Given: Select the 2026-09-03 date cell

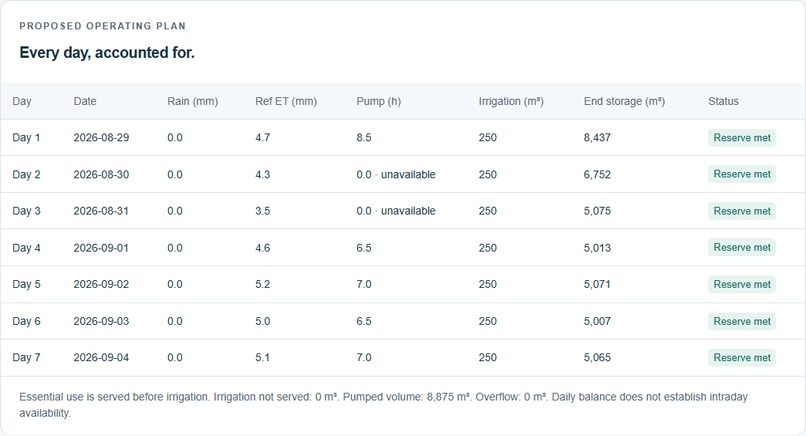Looking at the screenshot, I should pos(101,321).
